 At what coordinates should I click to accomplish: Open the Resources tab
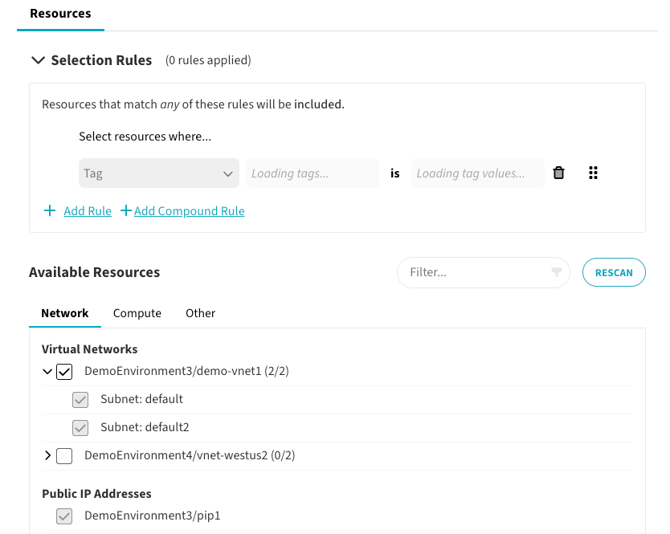[61, 14]
